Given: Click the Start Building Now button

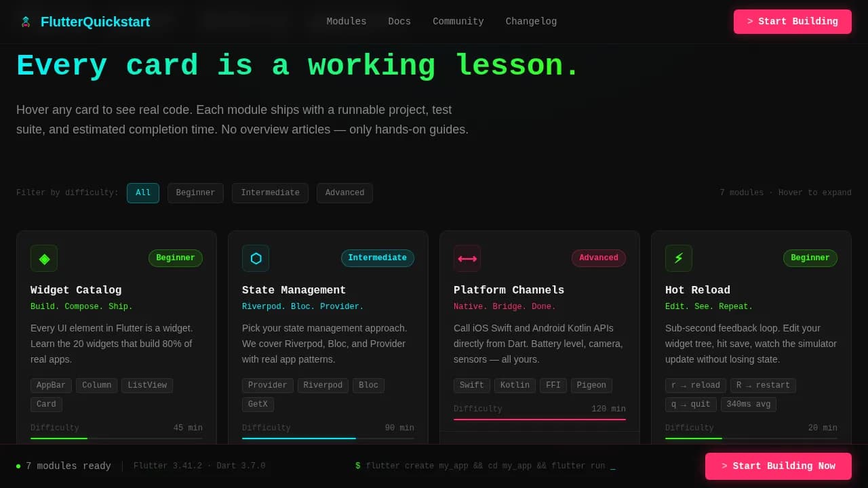Looking at the screenshot, I should coord(778,466).
